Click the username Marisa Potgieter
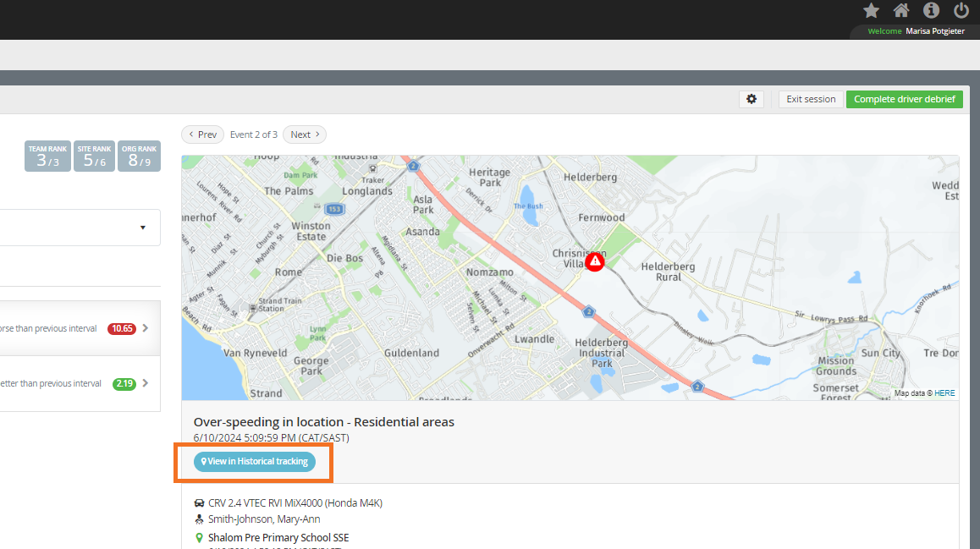 (x=935, y=30)
